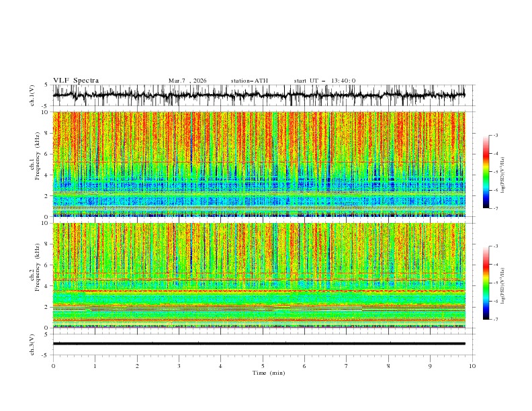Click the time axis tick label "7"

tap(347, 366)
